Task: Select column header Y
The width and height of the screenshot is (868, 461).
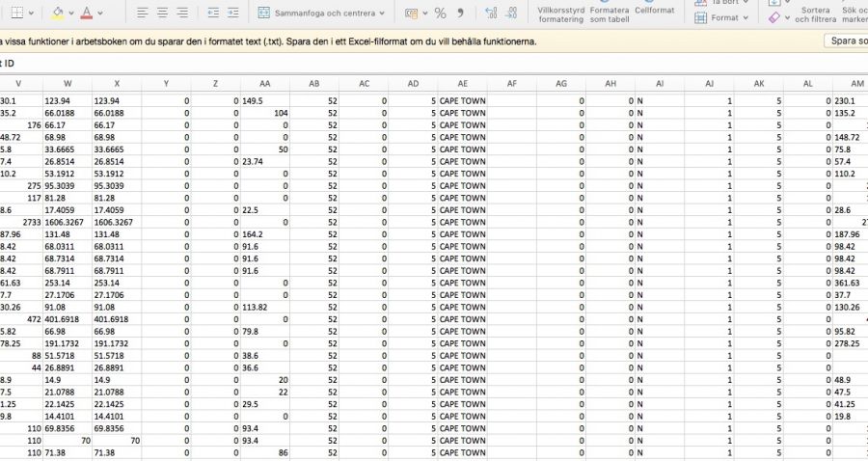Action: 166,84
